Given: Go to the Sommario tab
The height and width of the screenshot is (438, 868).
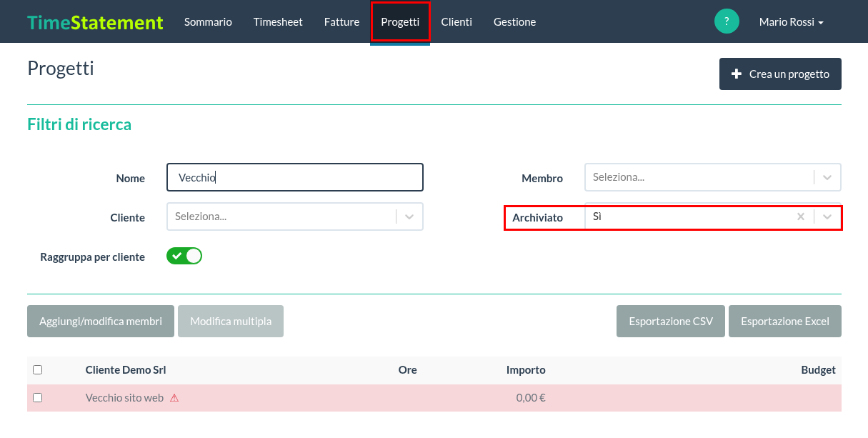Looking at the screenshot, I should coord(208,22).
